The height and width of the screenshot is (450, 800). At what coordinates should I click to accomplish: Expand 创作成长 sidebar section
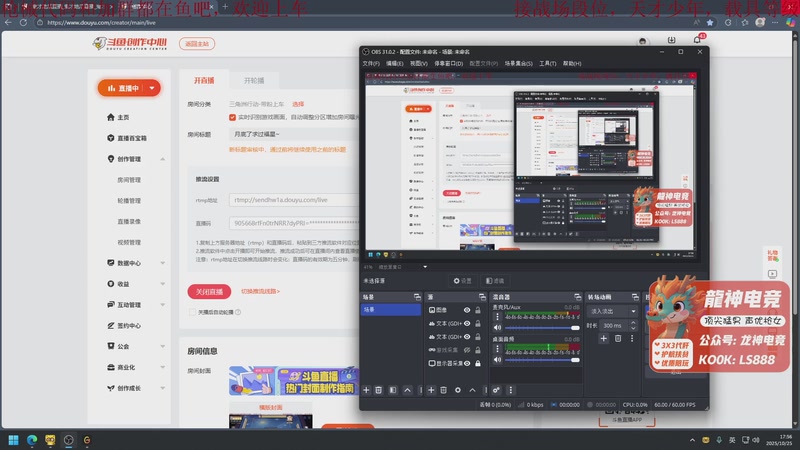tap(163, 388)
